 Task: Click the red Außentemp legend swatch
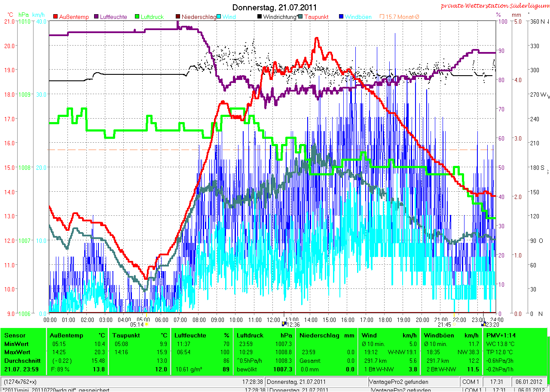tap(55, 17)
